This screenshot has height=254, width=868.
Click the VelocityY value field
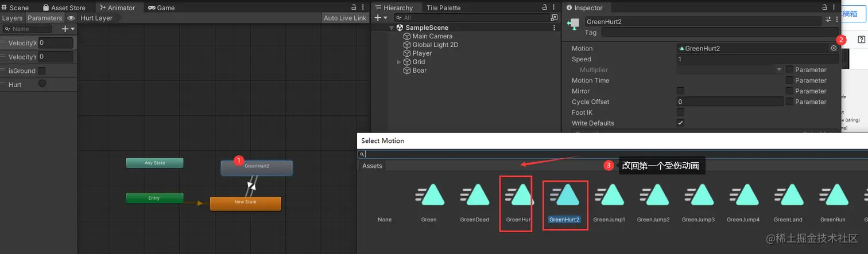tap(55, 57)
